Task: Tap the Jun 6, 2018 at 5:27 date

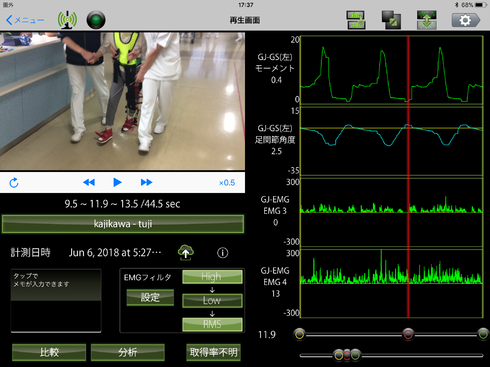Action: tap(115, 253)
